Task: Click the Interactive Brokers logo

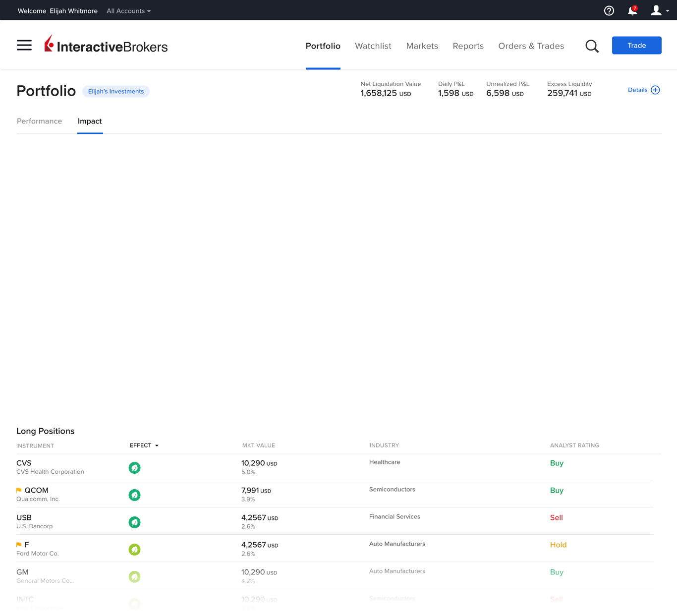Action: point(106,45)
